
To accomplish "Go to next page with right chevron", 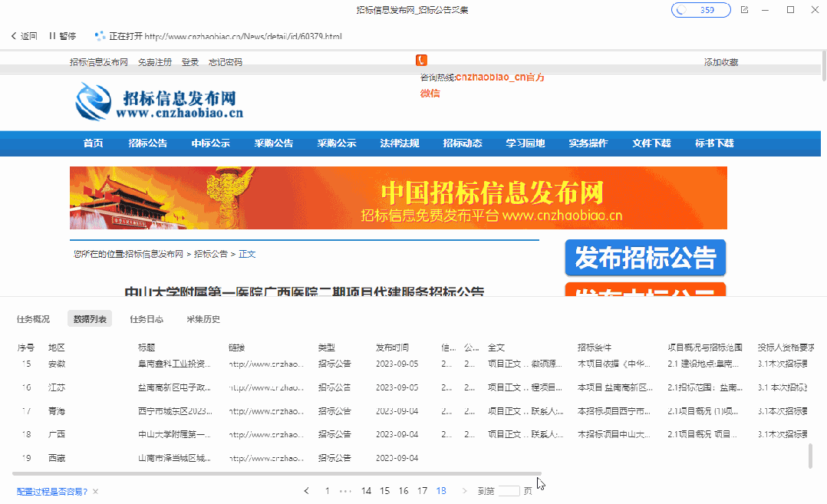I will pos(465,490).
